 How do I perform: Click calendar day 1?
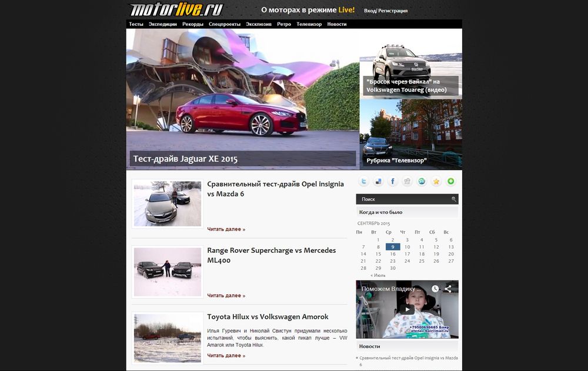click(x=378, y=240)
